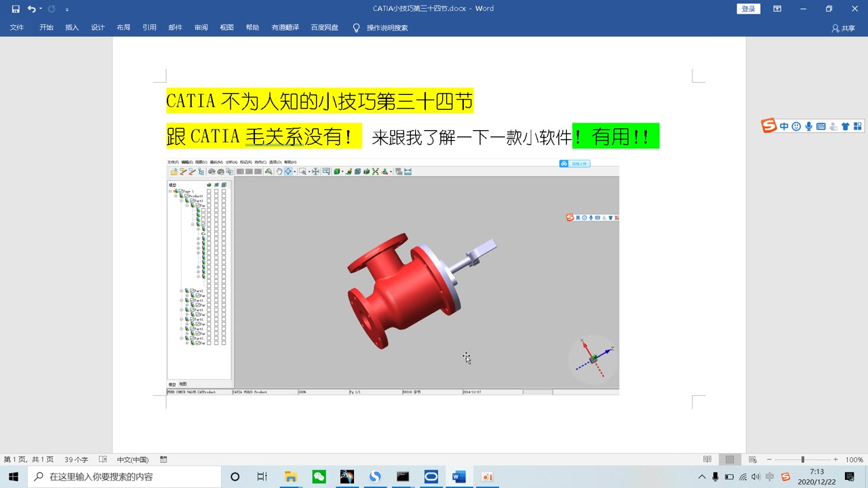This screenshot has width=868, height=488.
Task: Click the zoom in plus button
Action: pyautogui.click(x=835, y=460)
